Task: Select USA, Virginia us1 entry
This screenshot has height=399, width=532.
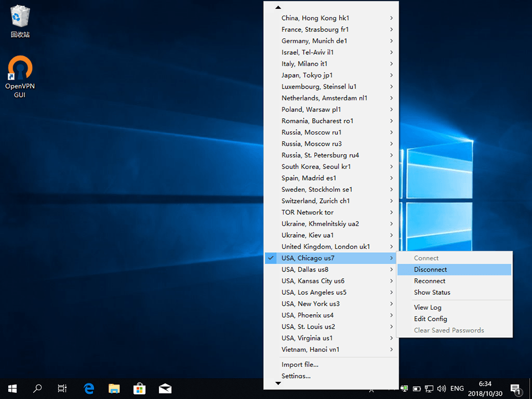Action: point(331,338)
